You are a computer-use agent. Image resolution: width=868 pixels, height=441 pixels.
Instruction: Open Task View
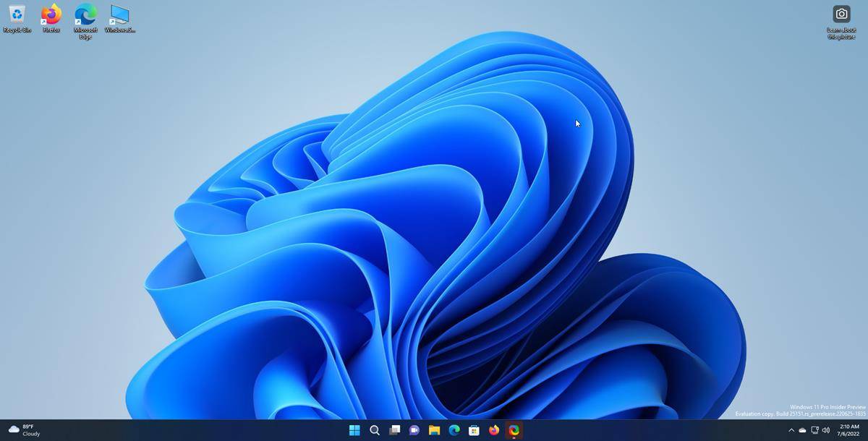394,429
